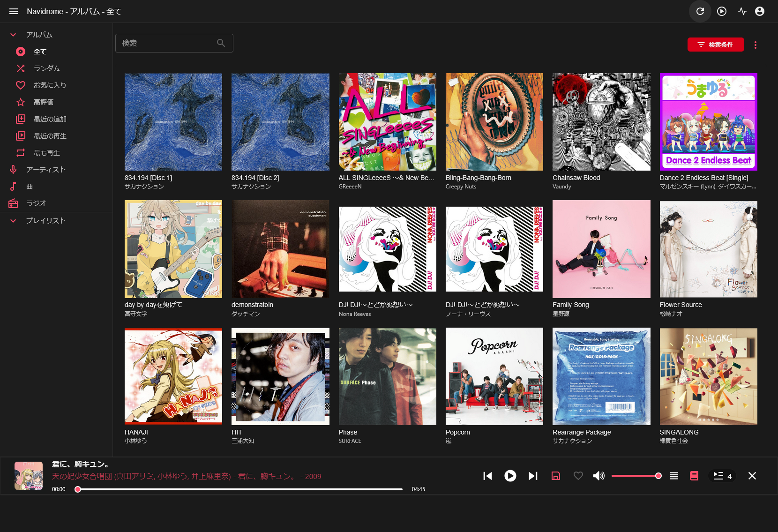The height and width of the screenshot is (532, 778).
Task: Switch to ランダム album view
Action: click(x=47, y=68)
